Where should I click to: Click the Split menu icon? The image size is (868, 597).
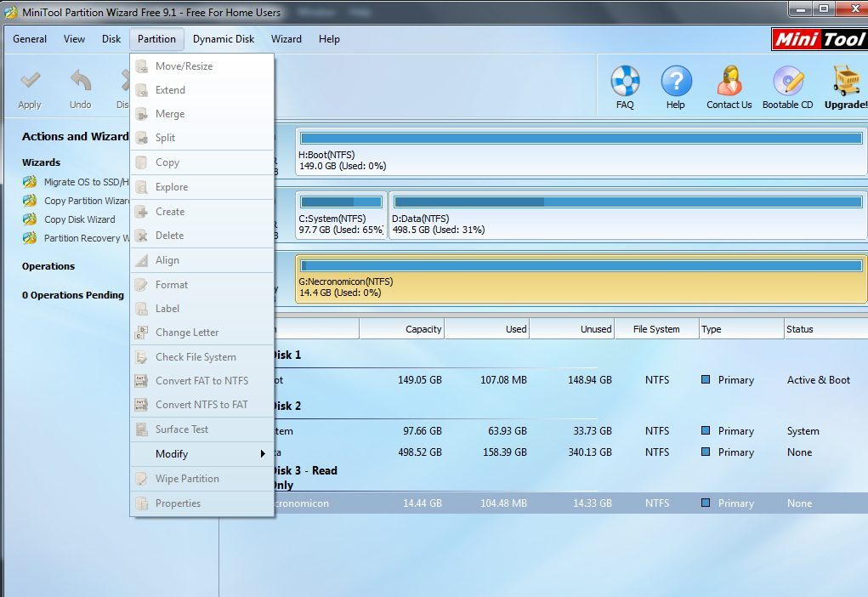142,138
